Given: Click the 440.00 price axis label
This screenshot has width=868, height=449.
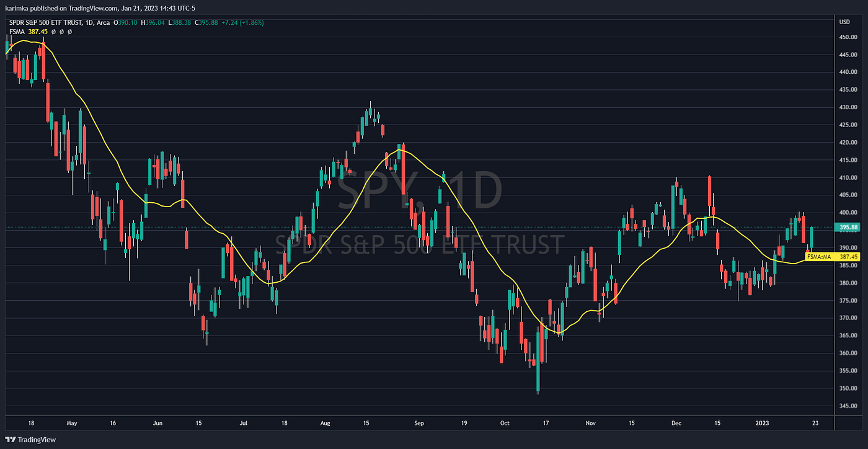Looking at the screenshot, I should pos(847,73).
